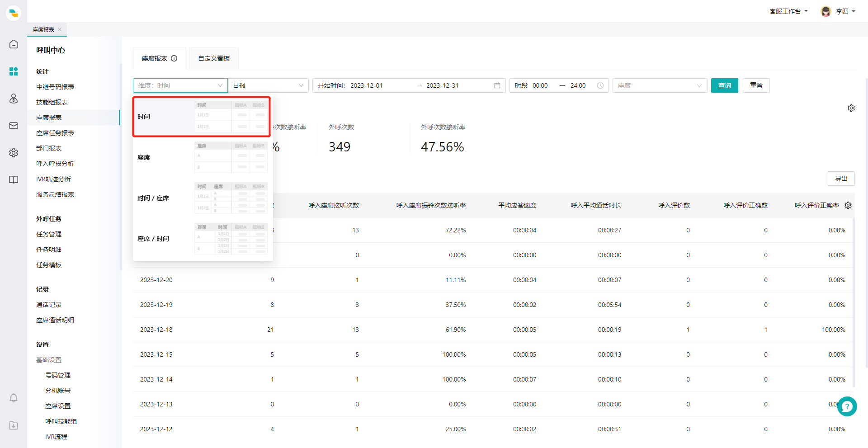The width and height of the screenshot is (868, 448).
Task: Open the knowledge book icon in left rail
Action: point(14,179)
